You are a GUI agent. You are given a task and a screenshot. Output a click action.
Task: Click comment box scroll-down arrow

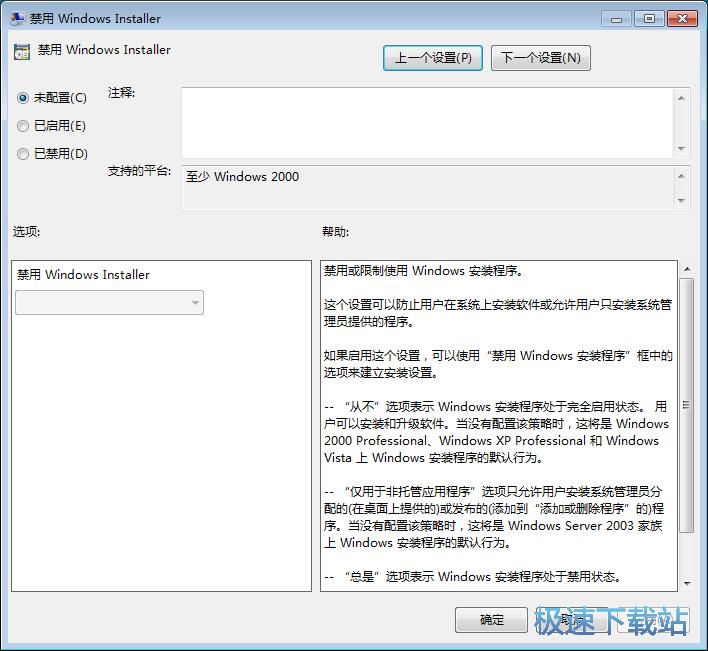point(681,149)
